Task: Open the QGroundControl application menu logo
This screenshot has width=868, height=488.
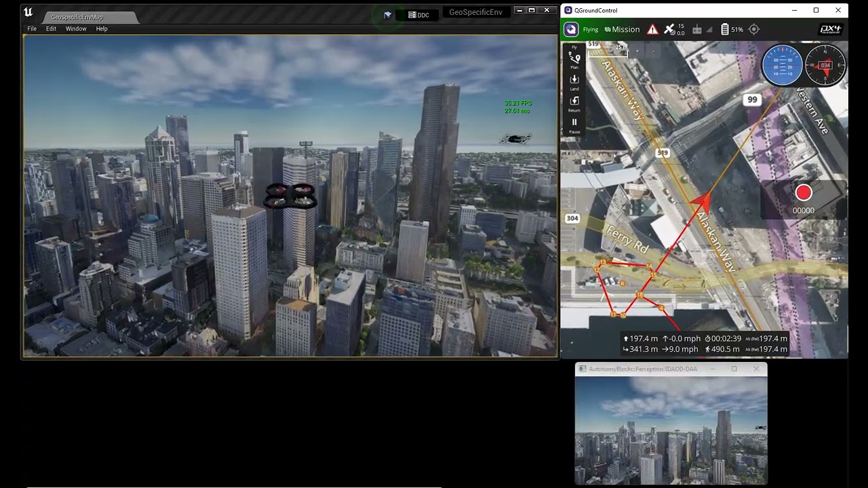Action: tap(571, 29)
